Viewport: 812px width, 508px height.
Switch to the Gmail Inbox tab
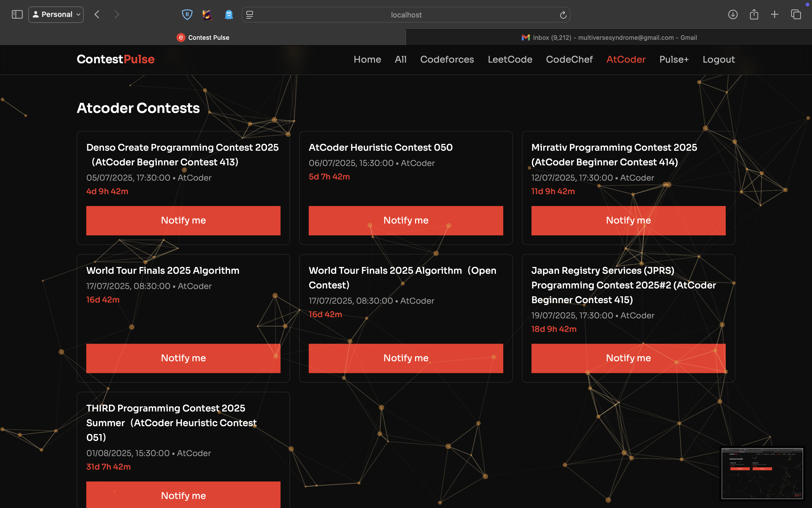click(609, 37)
